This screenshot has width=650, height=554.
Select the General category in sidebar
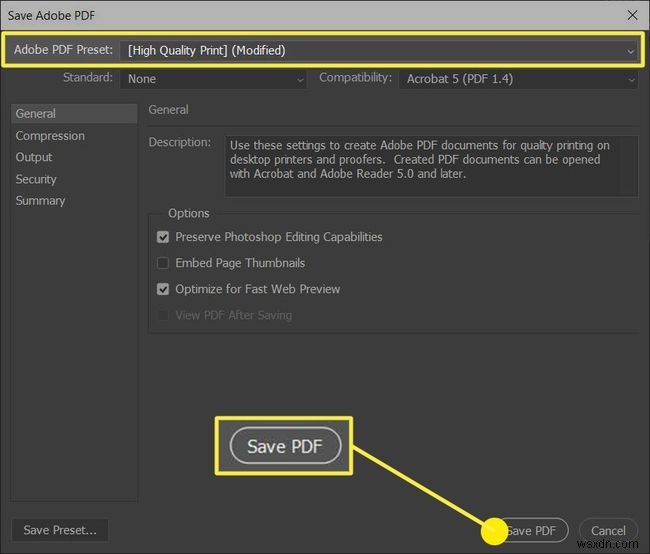pyautogui.click(x=74, y=114)
